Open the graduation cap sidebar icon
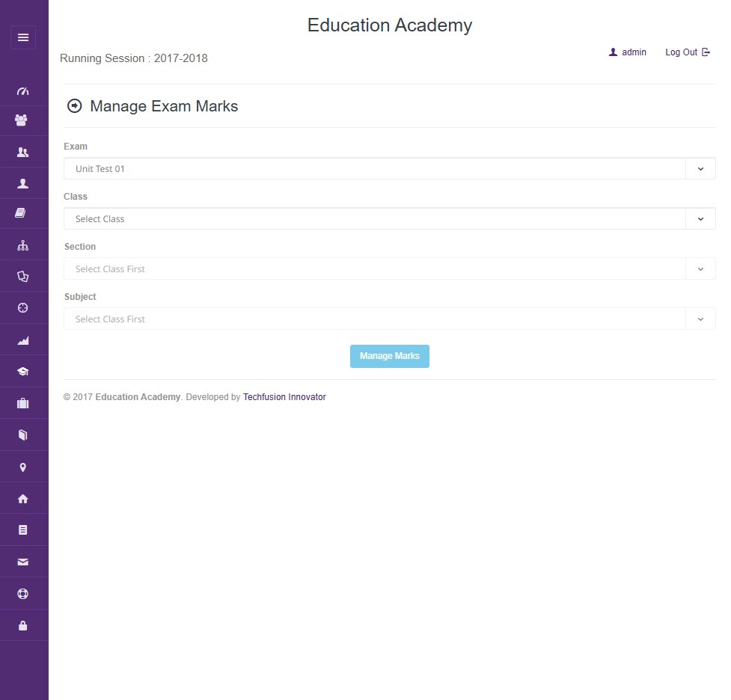This screenshot has height=700, width=731. (x=23, y=372)
